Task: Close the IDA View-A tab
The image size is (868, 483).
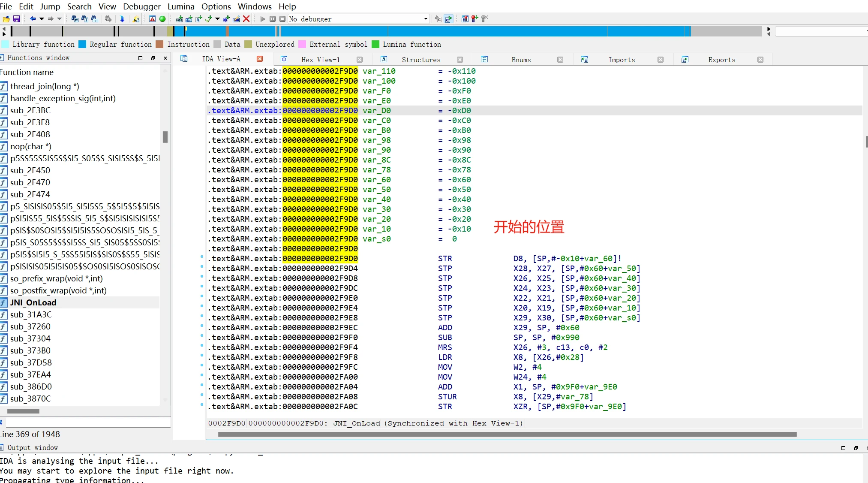Action: (260, 59)
